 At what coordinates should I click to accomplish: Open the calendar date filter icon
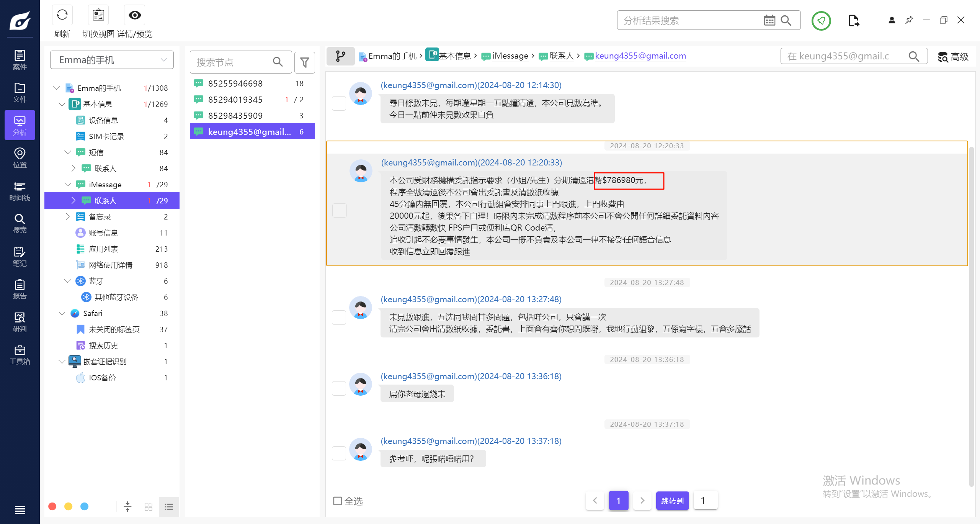pos(769,20)
